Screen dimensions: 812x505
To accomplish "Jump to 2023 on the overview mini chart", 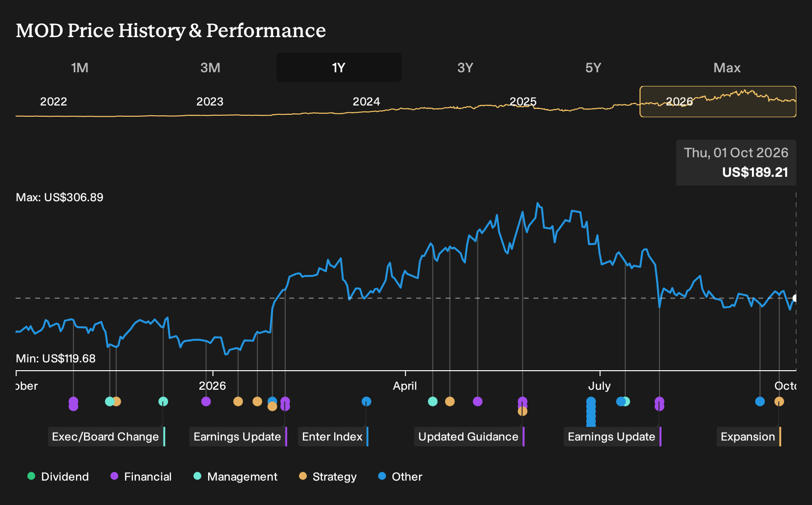I will pyautogui.click(x=210, y=102).
